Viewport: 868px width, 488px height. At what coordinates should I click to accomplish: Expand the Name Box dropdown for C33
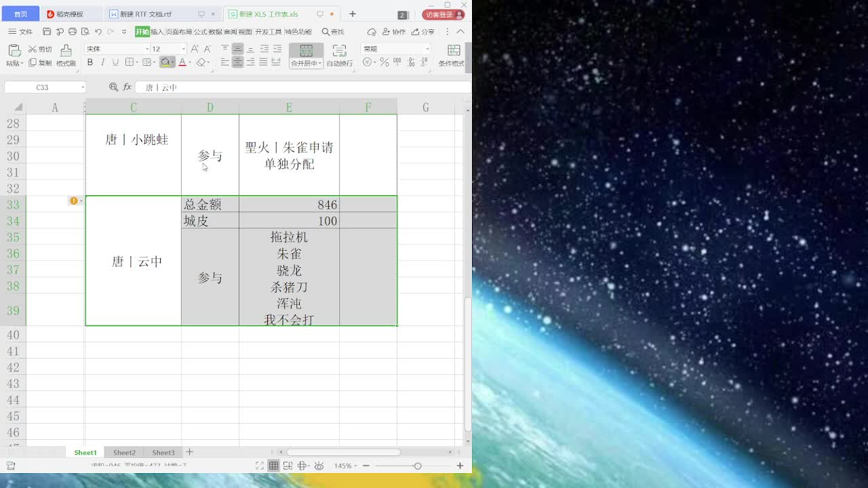tap(83, 87)
